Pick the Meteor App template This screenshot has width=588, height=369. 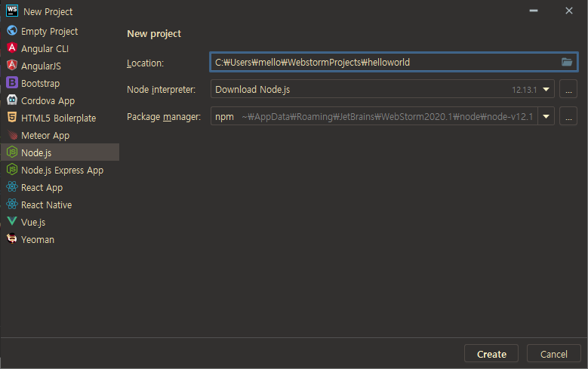(60, 135)
